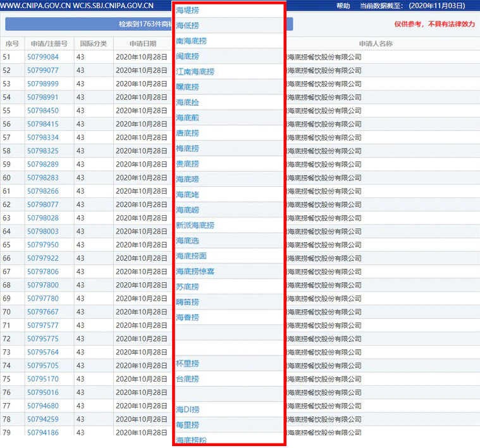Image resolution: width=480 pixels, height=448 pixels.
Task: Open the 唐底捞 trademark link
Action: pos(187,134)
